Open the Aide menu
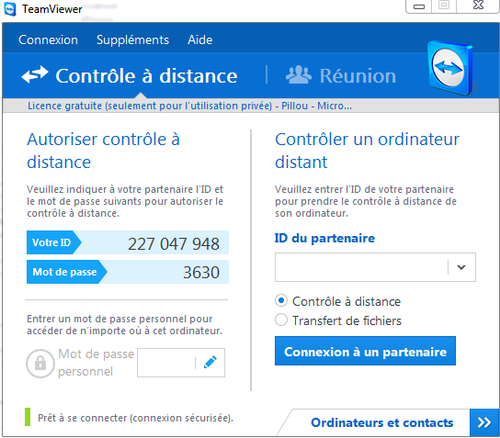The width and height of the screenshot is (500, 438). pos(200,40)
